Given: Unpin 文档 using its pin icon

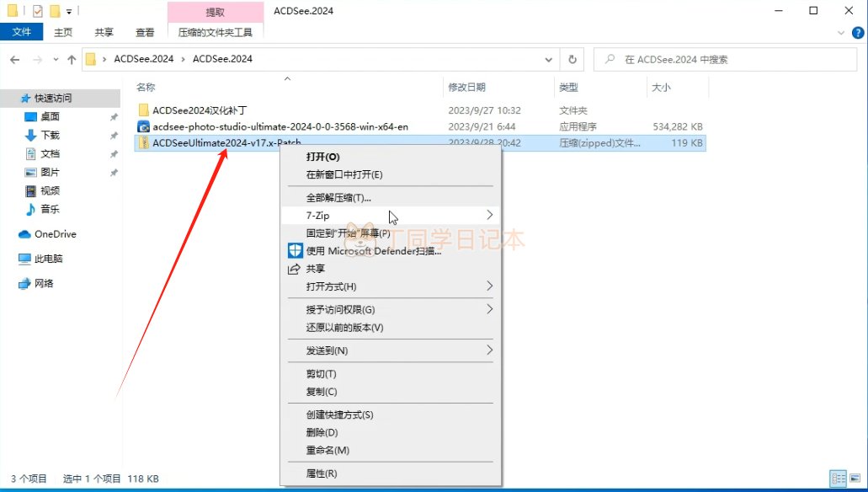Looking at the screenshot, I should coord(114,154).
